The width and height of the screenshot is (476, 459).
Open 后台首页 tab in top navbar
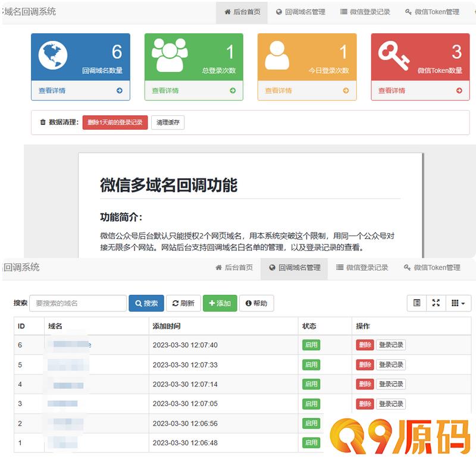[242, 12]
